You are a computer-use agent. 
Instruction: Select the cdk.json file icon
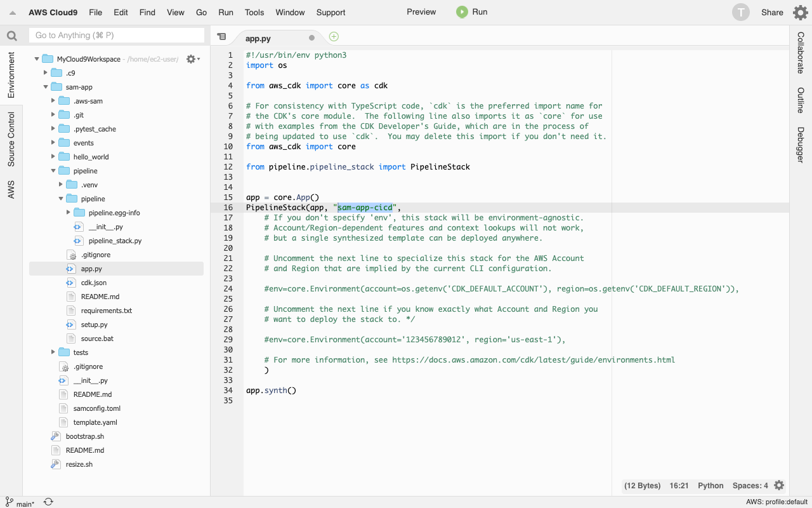pos(71,283)
